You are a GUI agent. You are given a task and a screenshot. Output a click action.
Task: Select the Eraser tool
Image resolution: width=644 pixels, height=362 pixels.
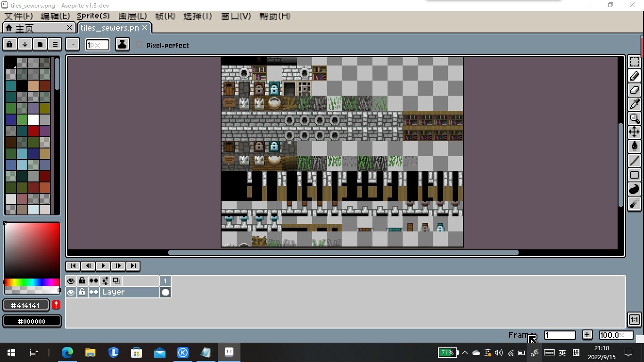tap(635, 90)
